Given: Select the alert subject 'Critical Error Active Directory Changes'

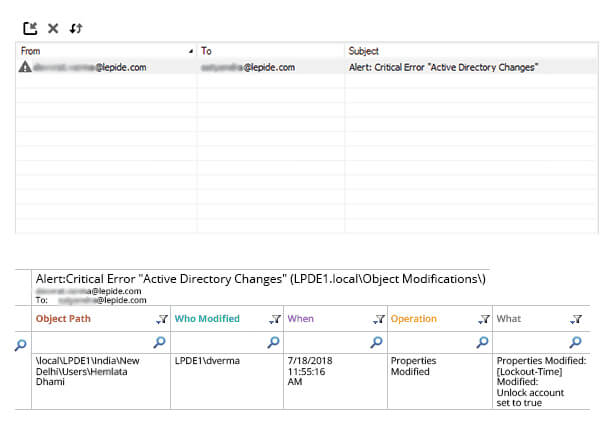Looking at the screenshot, I should tap(443, 67).
